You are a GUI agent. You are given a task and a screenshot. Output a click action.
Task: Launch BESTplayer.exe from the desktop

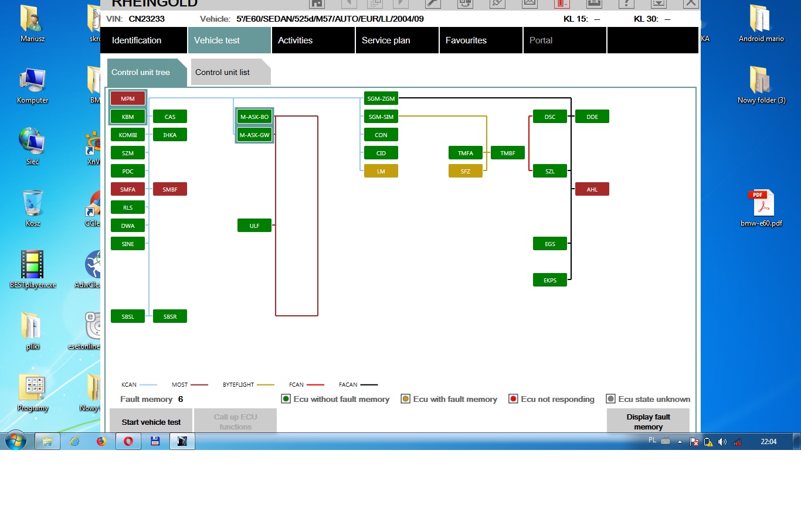pos(33,265)
